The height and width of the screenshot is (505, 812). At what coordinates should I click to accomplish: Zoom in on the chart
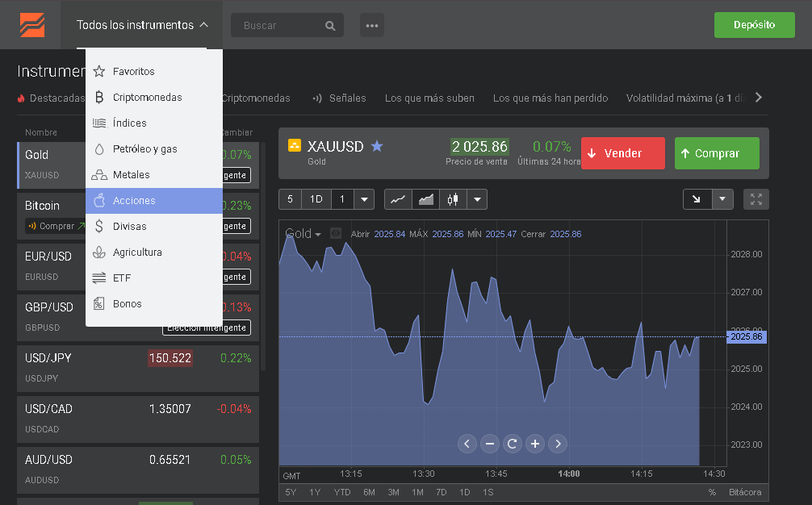pos(534,443)
